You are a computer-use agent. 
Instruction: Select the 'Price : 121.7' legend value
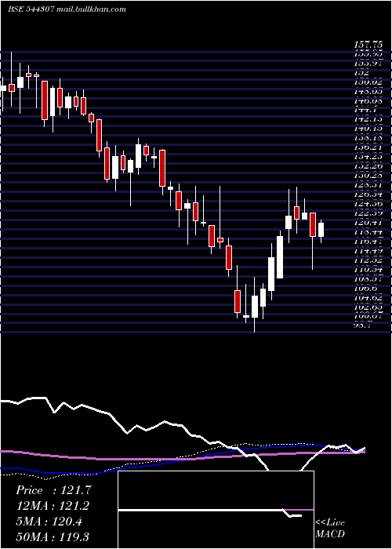point(53,490)
